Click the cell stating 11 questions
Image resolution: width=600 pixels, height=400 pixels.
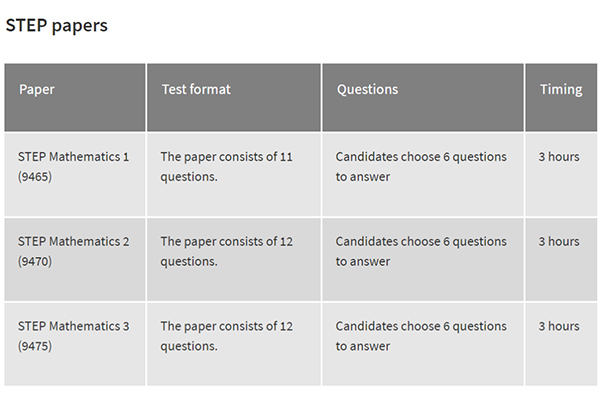(234, 175)
